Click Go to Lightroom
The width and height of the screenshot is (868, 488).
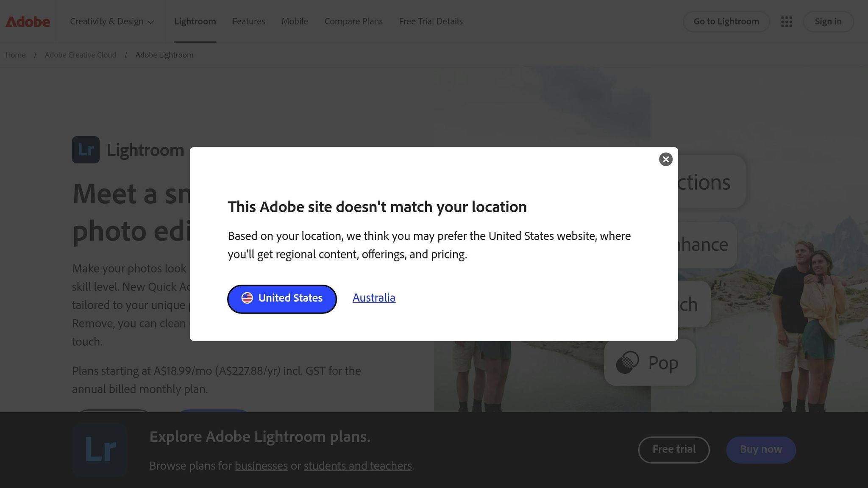[x=726, y=21]
